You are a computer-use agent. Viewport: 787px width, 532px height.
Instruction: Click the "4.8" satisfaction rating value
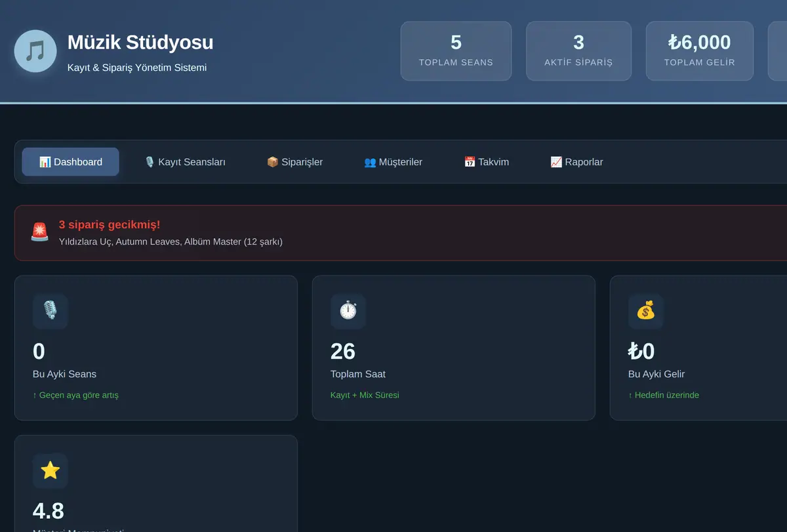tap(49, 511)
